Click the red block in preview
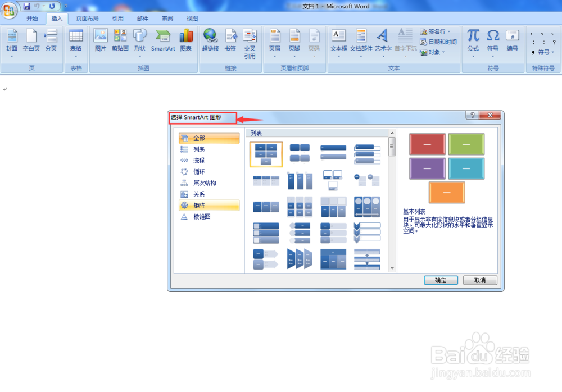 point(427,144)
